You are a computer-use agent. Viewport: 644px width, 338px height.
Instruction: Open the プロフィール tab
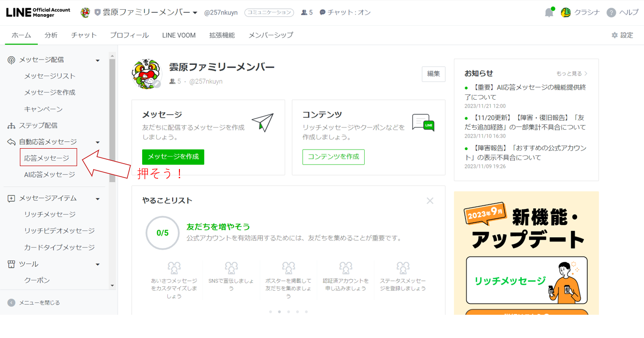[x=129, y=35]
